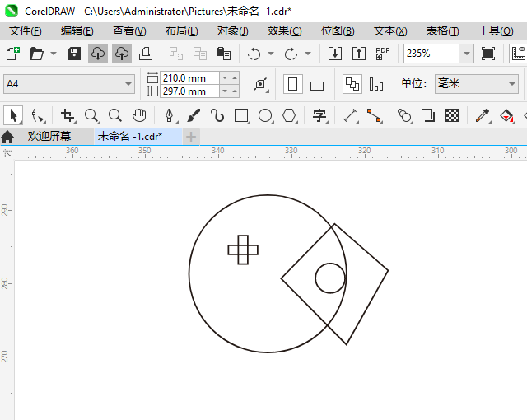The image size is (527, 420).
Task: Click the 235% zoom level field
Action: [x=431, y=54]
